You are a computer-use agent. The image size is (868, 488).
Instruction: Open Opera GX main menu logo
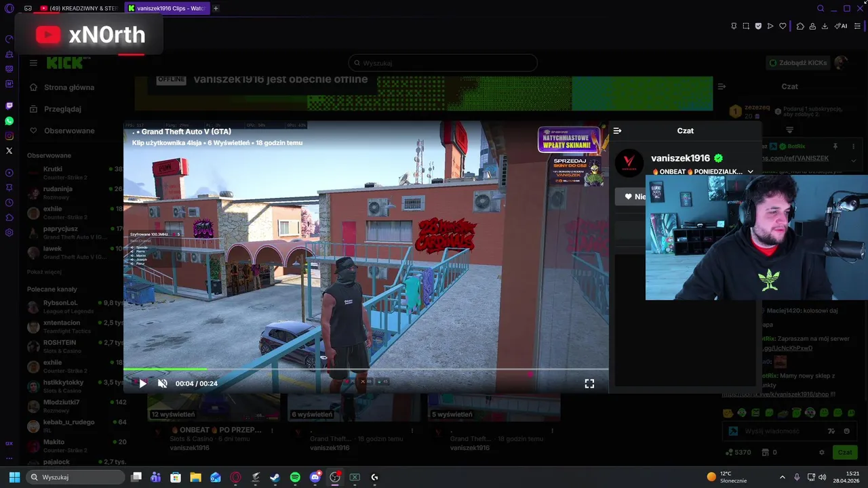(9, 9)
